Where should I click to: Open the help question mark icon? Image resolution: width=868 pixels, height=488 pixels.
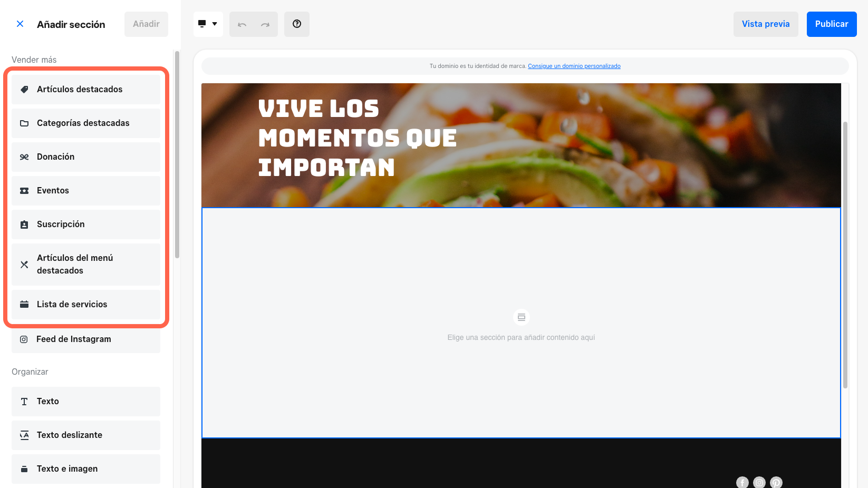click(297, 24)
